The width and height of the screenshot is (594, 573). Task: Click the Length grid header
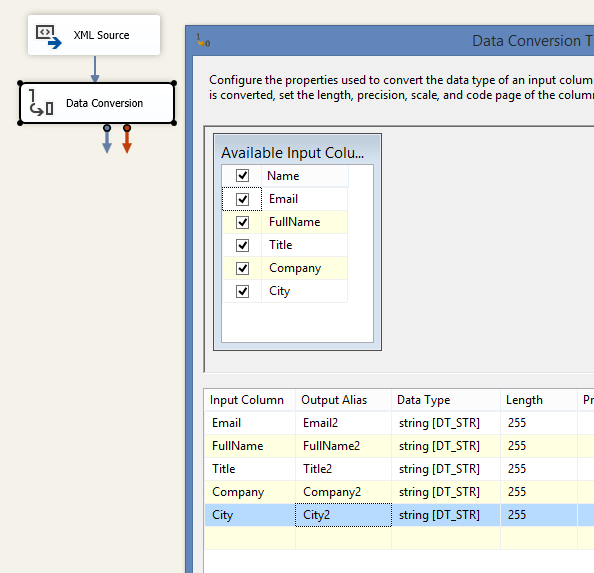pos(539,400)
